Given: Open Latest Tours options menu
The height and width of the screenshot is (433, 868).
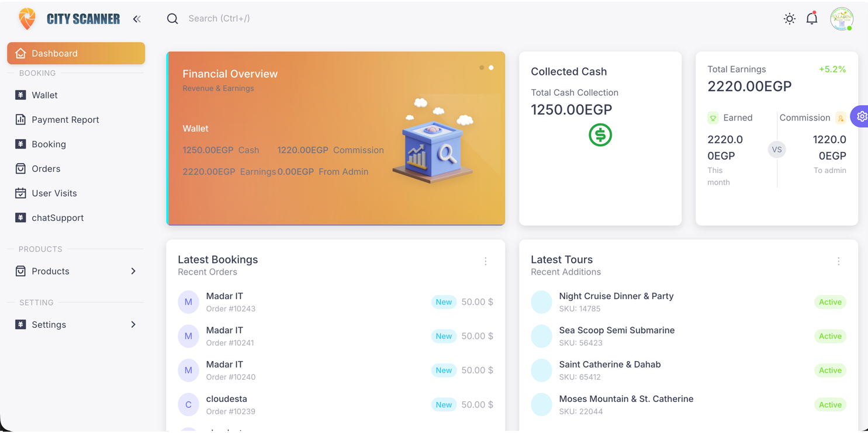Looking at the screenshot, I should click(839, 261).
